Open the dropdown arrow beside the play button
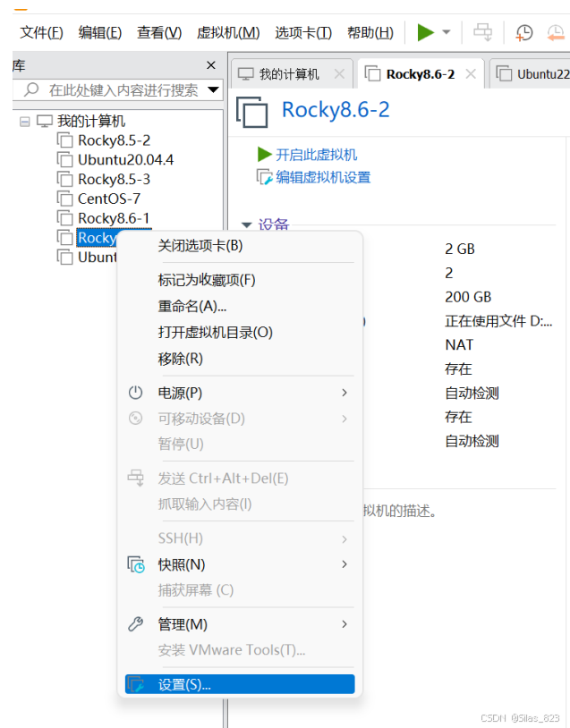570x728 pixels. [x=446, y=32]
